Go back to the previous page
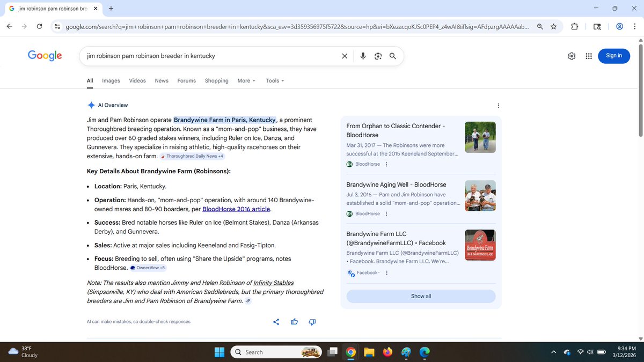The height and width of the screenshot is (362, 644). tap(10, 26)
